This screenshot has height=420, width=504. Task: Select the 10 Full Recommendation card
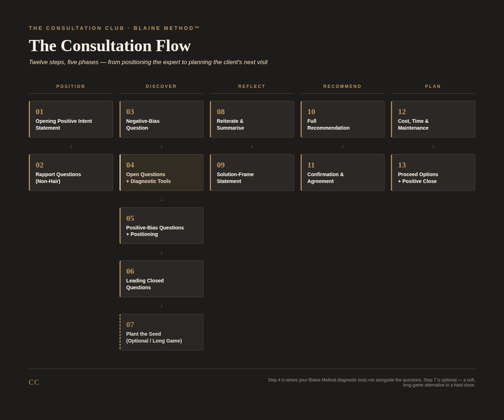click(342, 119)
